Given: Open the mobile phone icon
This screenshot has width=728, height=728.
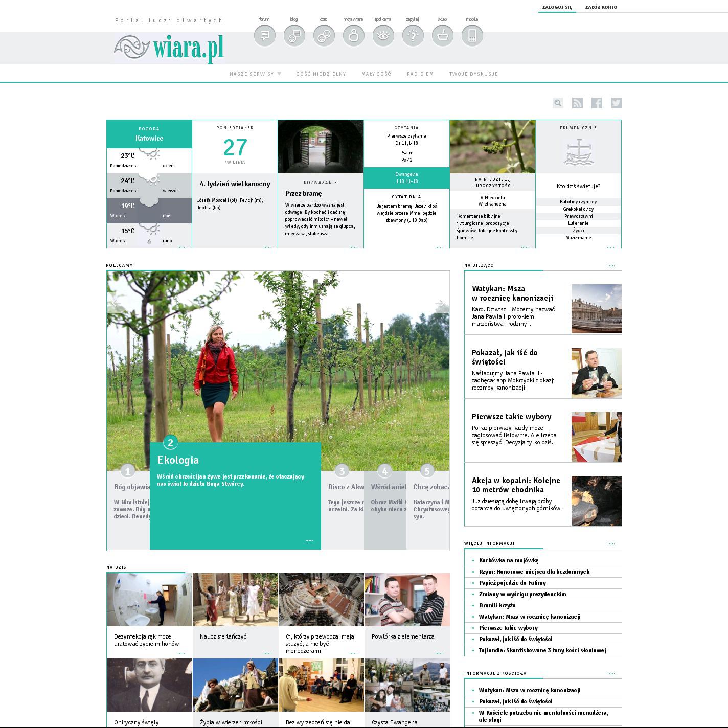Looking at the screenshot, I should point(472,36).
